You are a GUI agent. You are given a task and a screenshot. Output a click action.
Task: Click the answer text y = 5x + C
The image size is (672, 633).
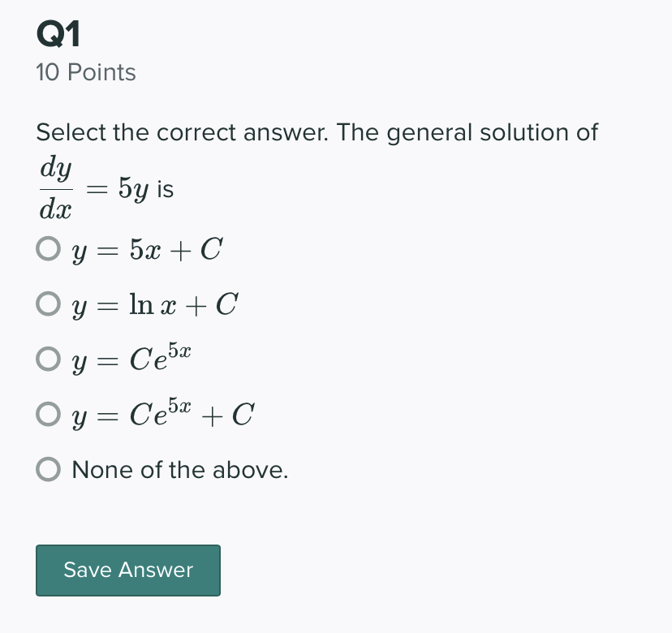tap(146, 248)
